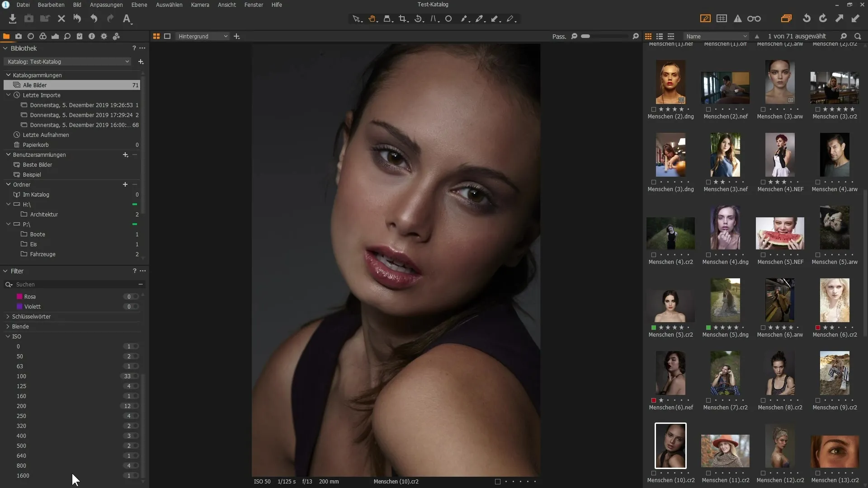The width and height of the screenshot is (868, 488).
Task: Open the Capture tool tab camera icon
Action: click(19, 36)
